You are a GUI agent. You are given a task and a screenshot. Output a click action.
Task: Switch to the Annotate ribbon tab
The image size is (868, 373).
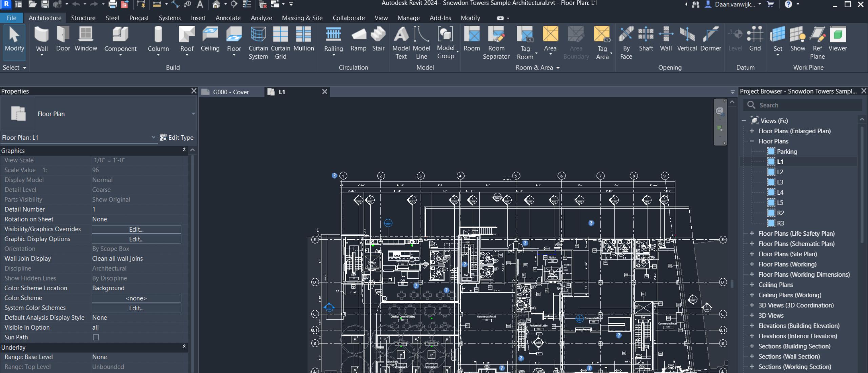228,18
